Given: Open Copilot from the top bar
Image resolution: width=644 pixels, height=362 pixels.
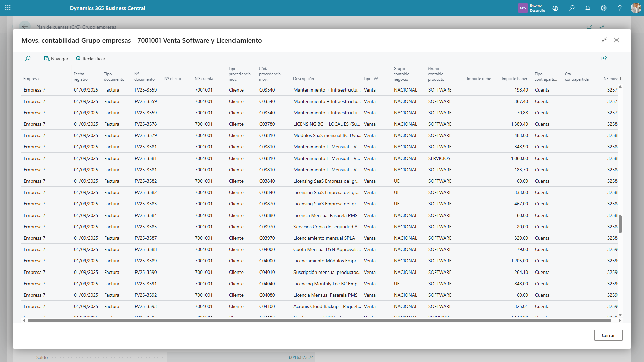Looking at the screenshot, I should pos(555,8).
